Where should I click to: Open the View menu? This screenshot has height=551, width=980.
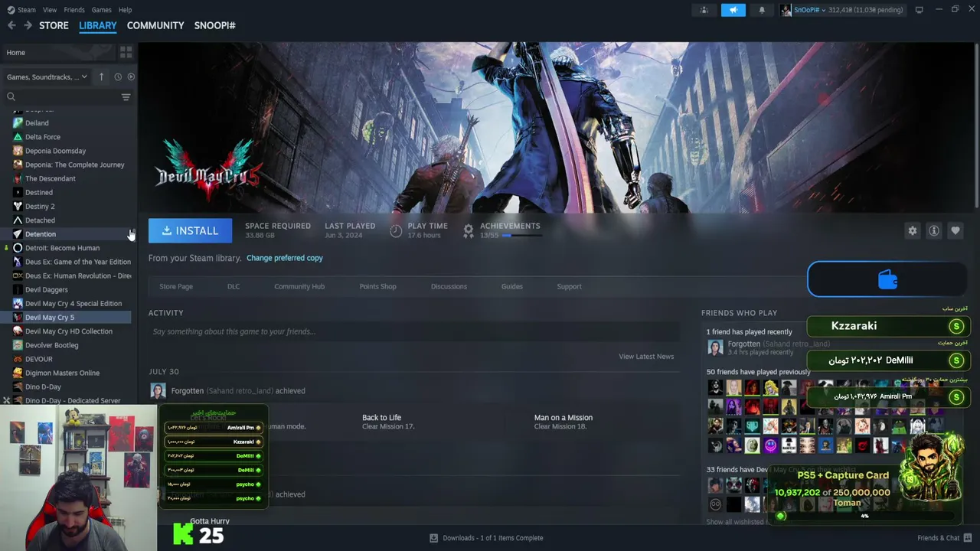coord(50,10)
